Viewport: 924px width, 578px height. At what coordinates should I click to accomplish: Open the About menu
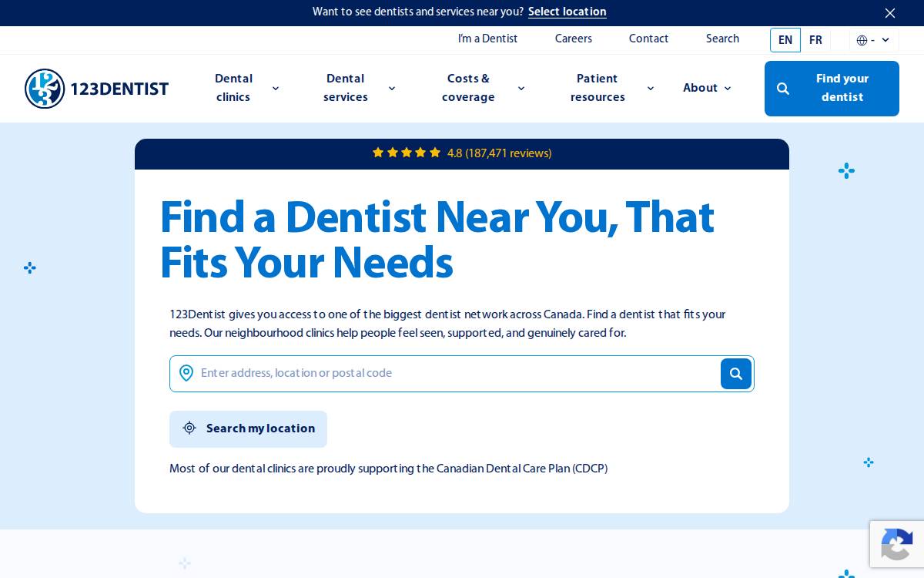[700, 88]
